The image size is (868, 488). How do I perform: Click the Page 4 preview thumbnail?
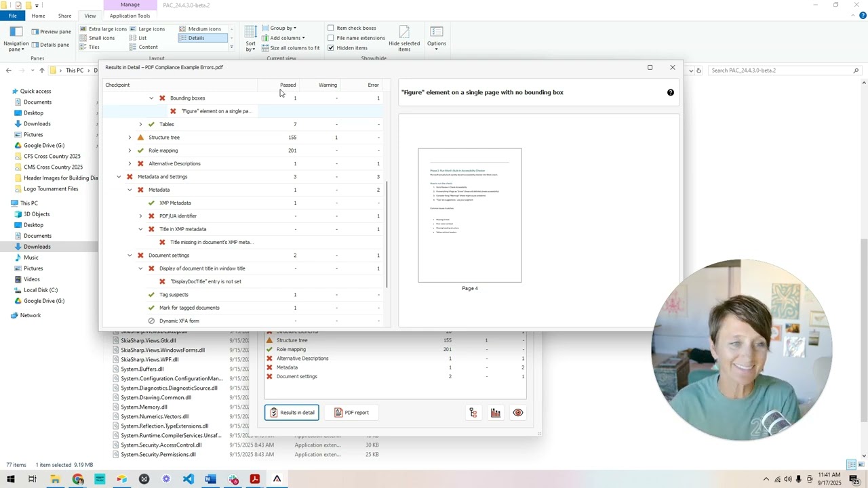(x=470, y=216)
